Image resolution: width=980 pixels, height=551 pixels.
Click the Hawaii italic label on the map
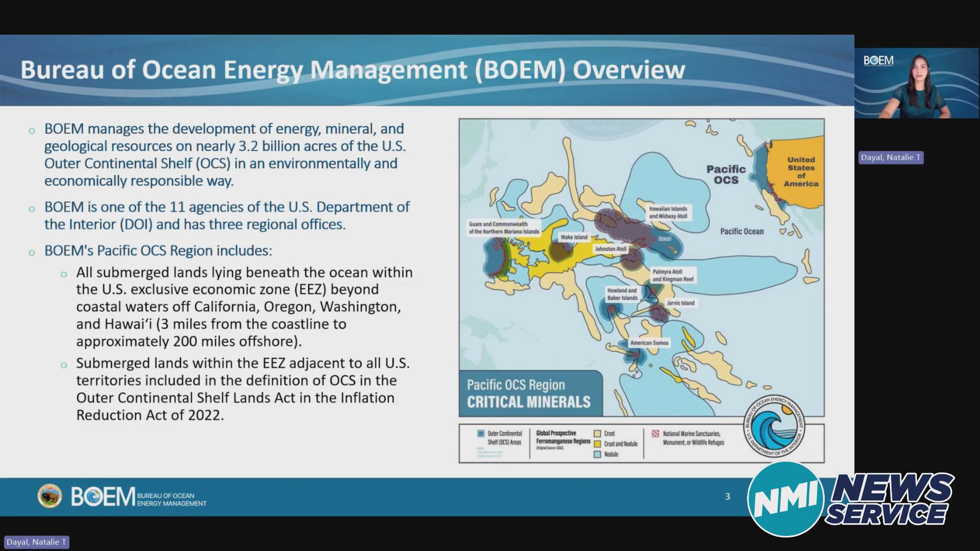pos(665,239)
